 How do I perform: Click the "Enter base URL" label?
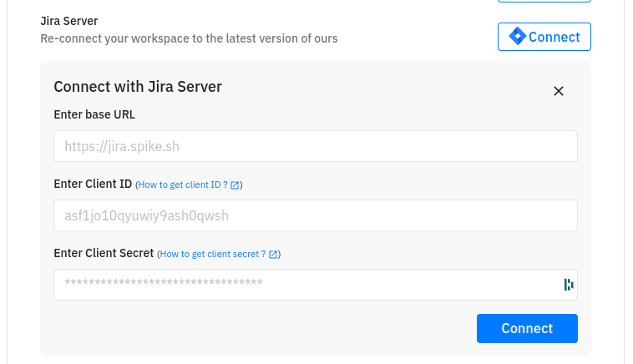pos(94,114)
